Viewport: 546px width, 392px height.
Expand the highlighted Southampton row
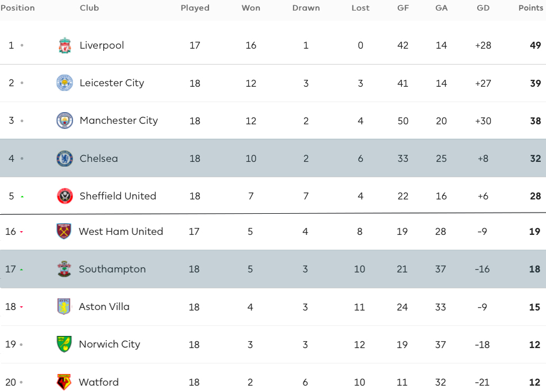point(273,269)
